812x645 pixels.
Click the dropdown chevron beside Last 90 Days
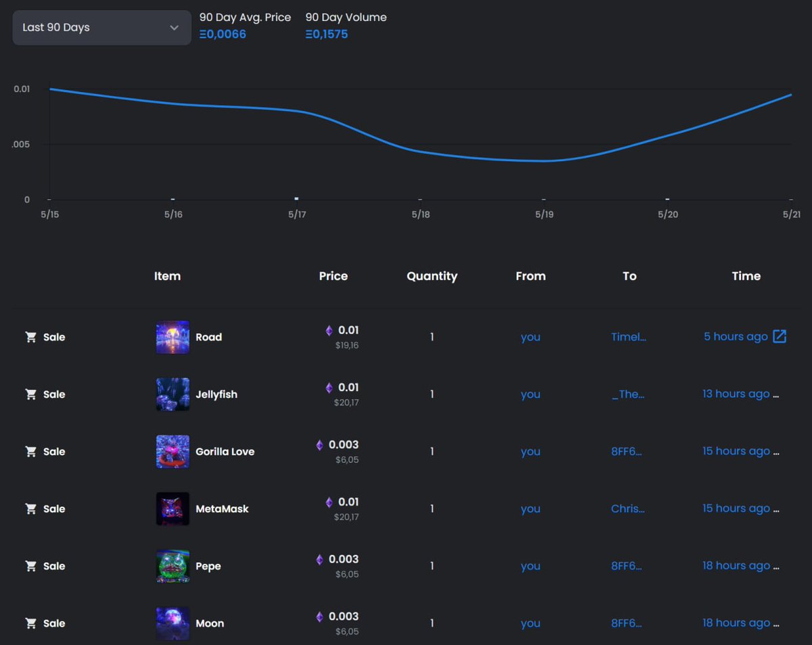[174, 28]
